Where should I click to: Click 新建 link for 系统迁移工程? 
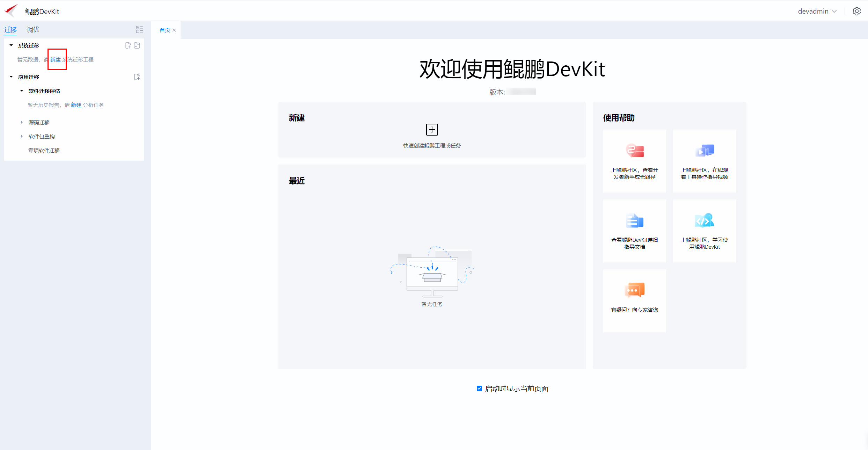point(55,60)
